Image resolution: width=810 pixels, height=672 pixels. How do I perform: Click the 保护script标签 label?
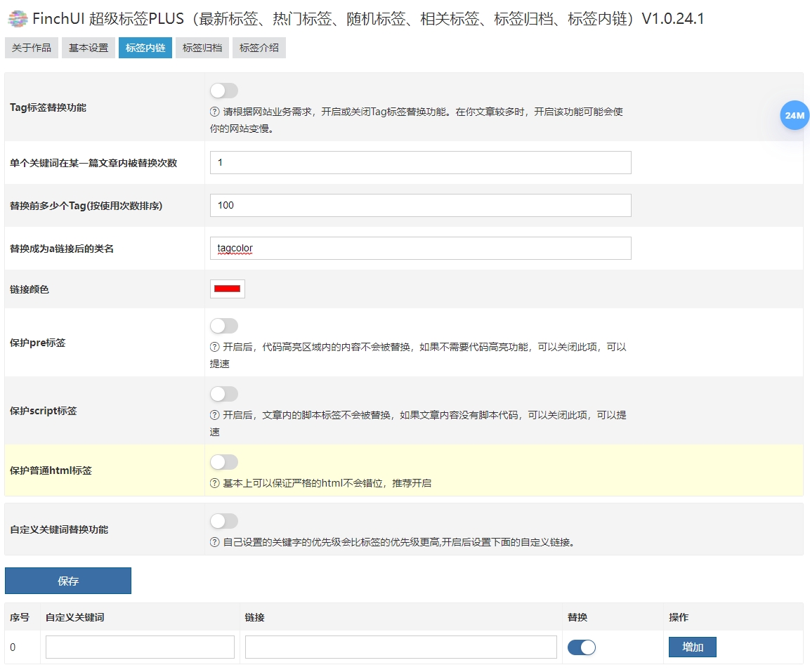point(44,411)
